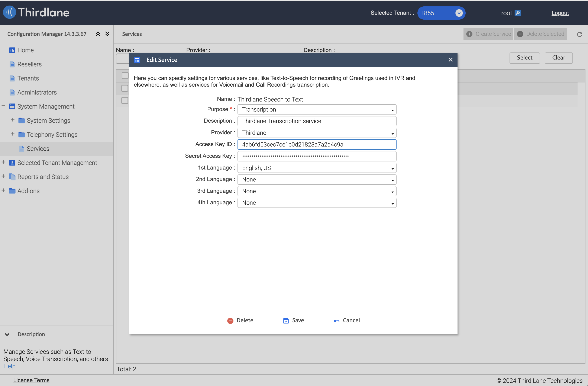Click the Clear filter button
Viewport: 588px width, 386px height.
558,58
